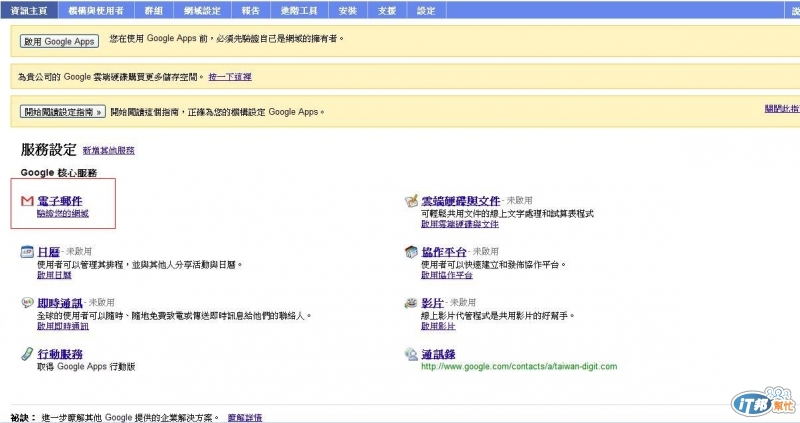Open the 即時通訊 service link
Image resolution: width=800 pixels, height=423 pixels.
60,303
